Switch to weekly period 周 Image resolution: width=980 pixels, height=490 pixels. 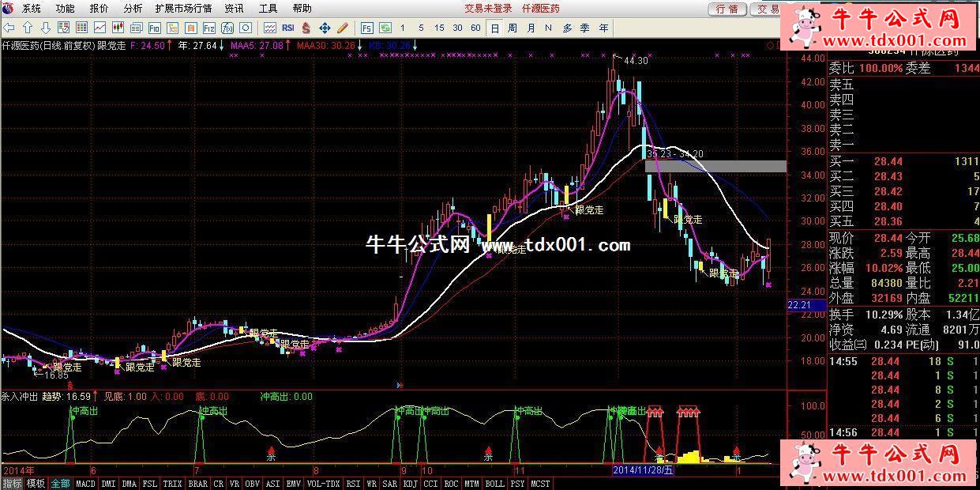point(513,28)
